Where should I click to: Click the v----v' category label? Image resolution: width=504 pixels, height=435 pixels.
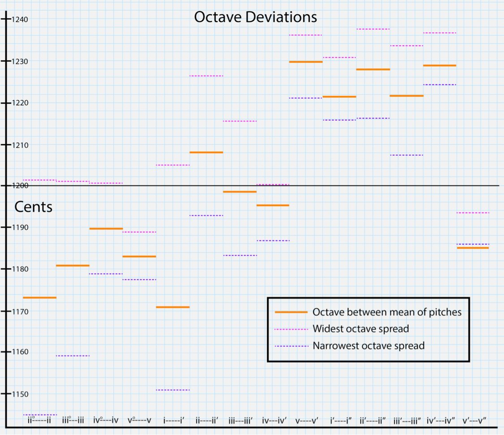(x=306, y=421)
